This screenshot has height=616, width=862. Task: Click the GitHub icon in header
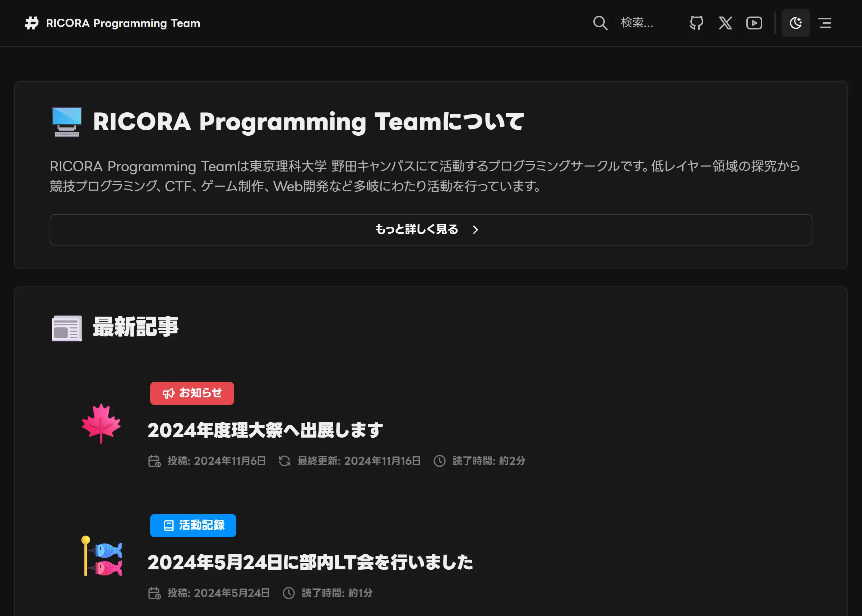(696, 23)
